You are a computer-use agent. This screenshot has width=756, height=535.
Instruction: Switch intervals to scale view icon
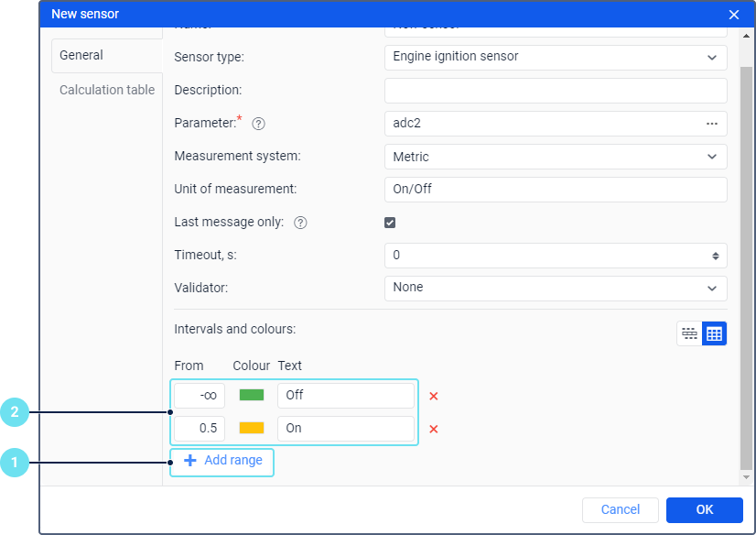click(689, 334)
